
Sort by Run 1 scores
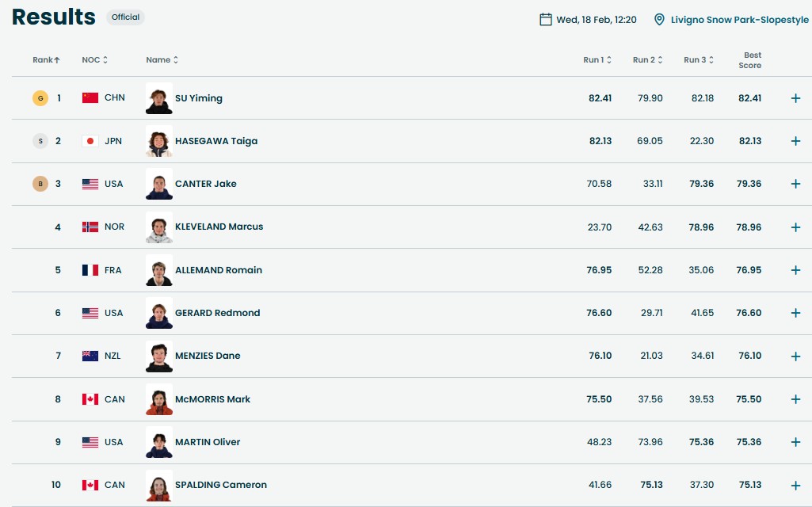point(597,60)
